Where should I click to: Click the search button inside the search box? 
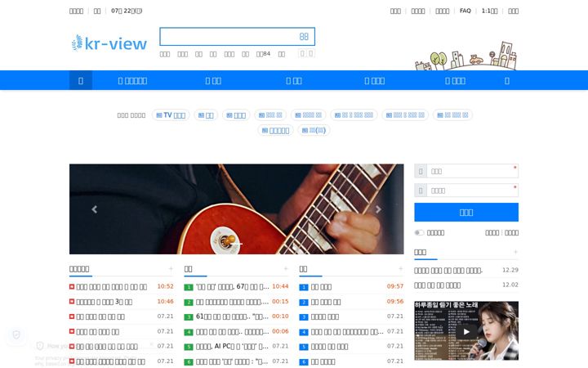click(304, 37)
